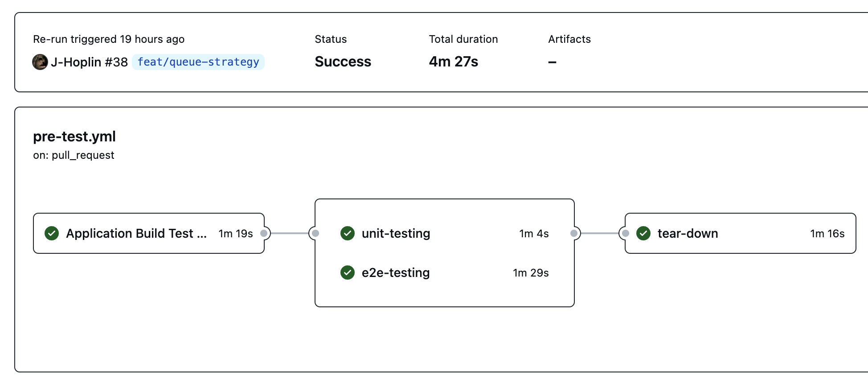Click output connector dot right of unit-testing group

pos(574,233)
